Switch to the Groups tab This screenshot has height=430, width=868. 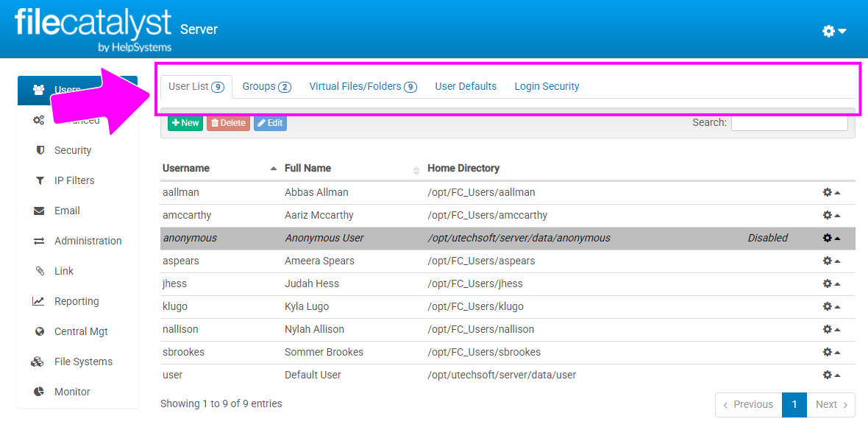click(x=267, y=86)
